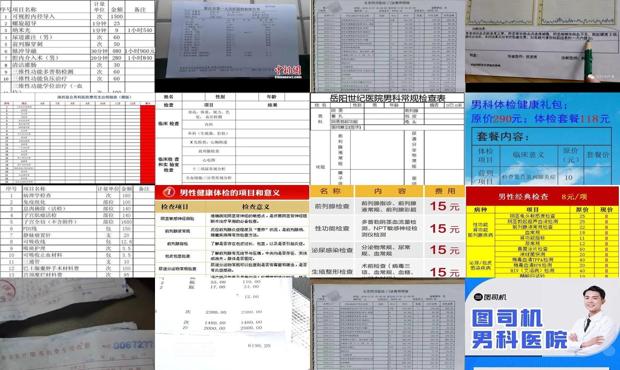This screenshot has height=370, width=620.
Task: Open 男性健康体检的项目和意义 image
Action: (x=232, y=231)
